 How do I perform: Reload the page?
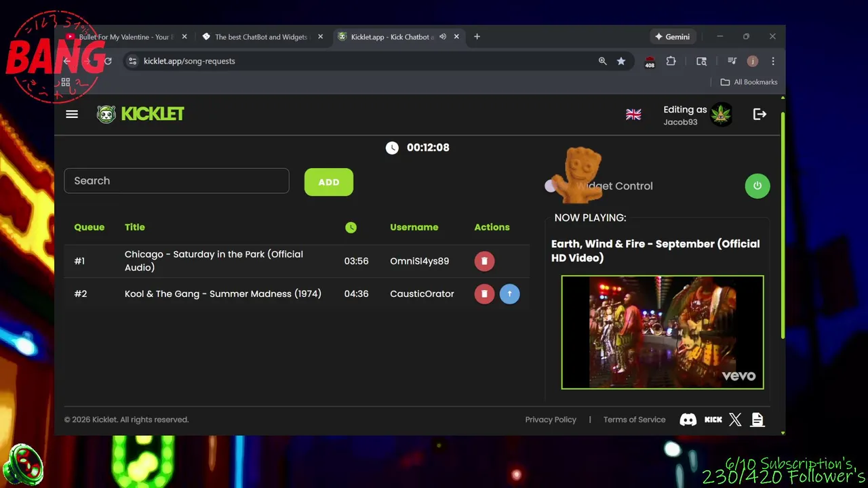point(107,61)
